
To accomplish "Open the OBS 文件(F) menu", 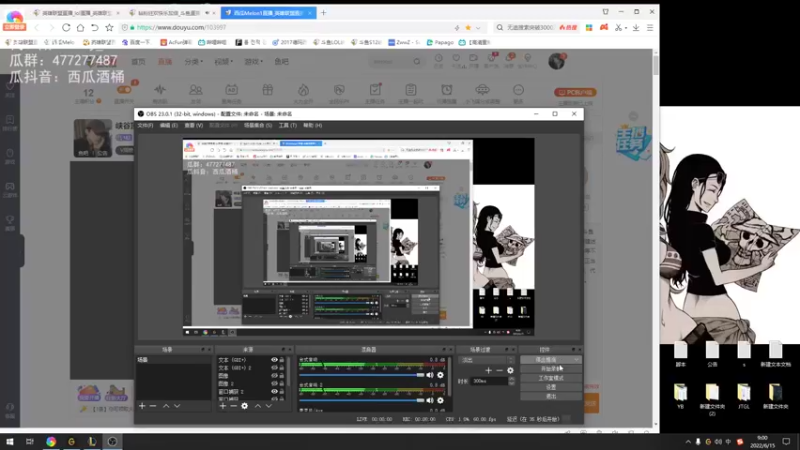I will (x=145, y=126).
